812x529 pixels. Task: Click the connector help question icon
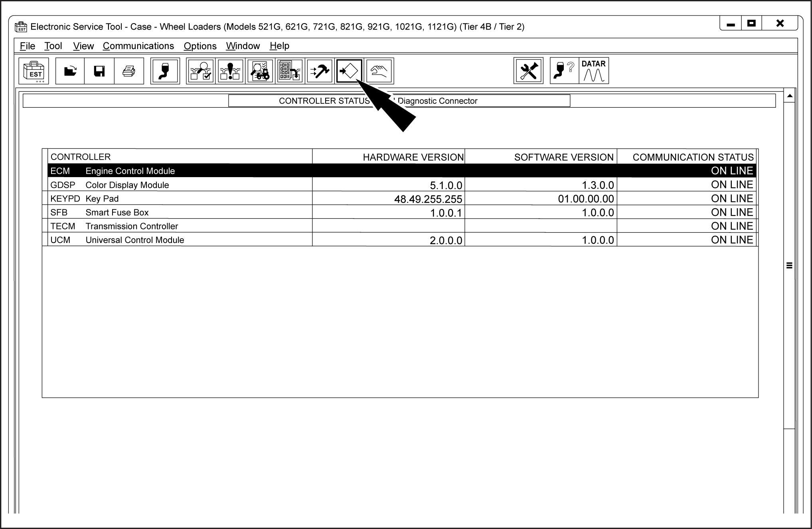pos(565,71)
